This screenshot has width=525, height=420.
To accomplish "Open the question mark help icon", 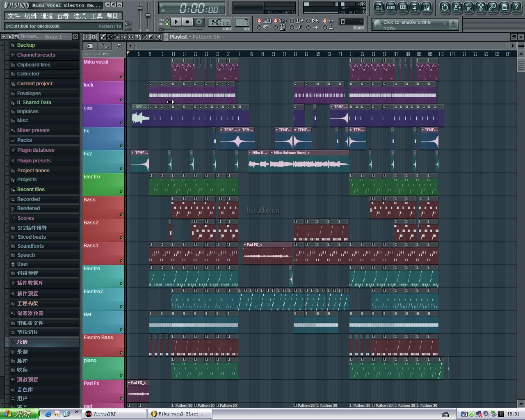I will [516, 7].
